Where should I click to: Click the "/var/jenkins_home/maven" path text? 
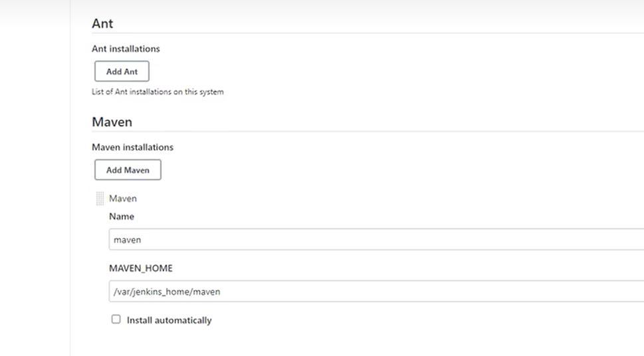167,291
